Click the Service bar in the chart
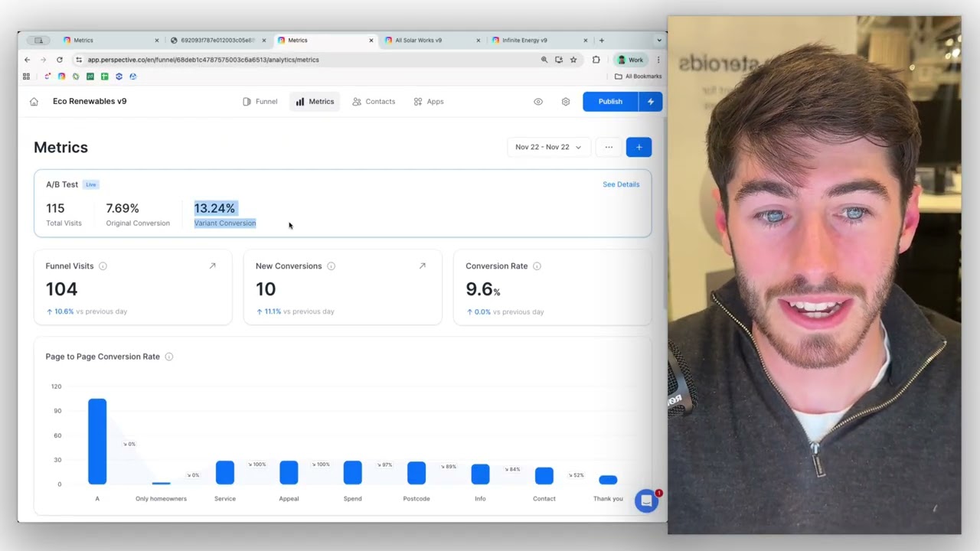 click(x=225, y=473)
